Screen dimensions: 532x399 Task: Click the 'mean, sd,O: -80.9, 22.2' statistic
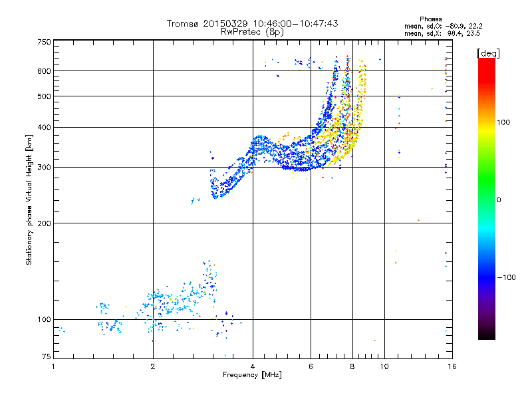point(443,26)
